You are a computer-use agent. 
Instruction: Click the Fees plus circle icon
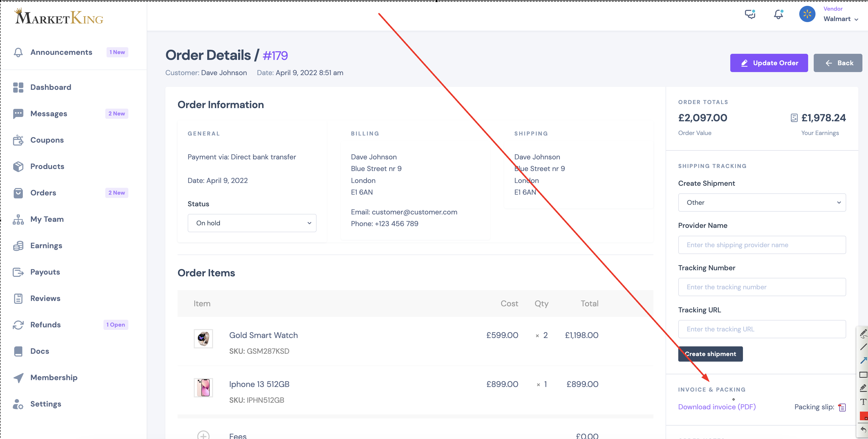[203, 436]
